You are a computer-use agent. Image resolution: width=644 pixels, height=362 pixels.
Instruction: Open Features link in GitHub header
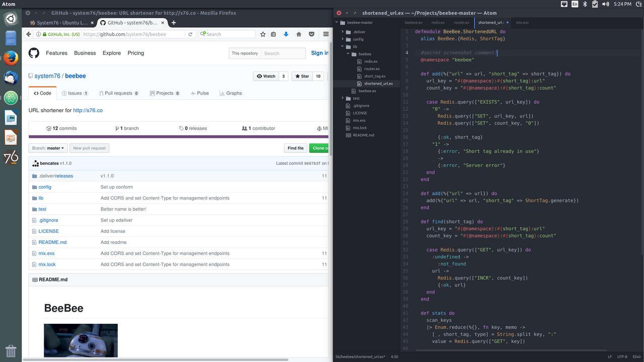point(56,53)
